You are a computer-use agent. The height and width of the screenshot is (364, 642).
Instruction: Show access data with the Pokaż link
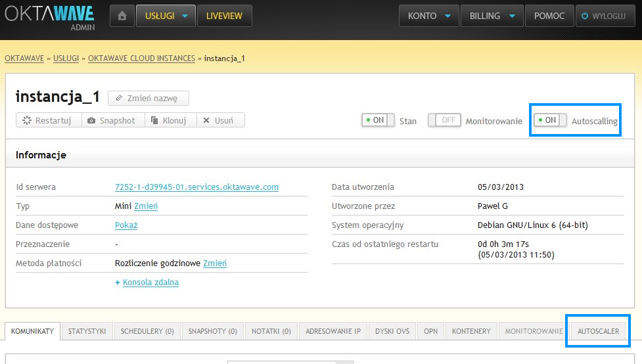coord(126,225)
